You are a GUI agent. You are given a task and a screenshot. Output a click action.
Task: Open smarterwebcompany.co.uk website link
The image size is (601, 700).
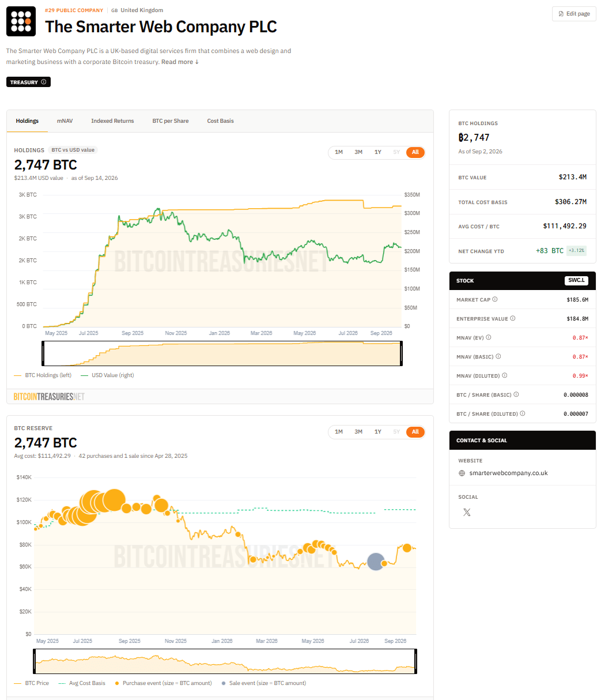pos(508,473)
